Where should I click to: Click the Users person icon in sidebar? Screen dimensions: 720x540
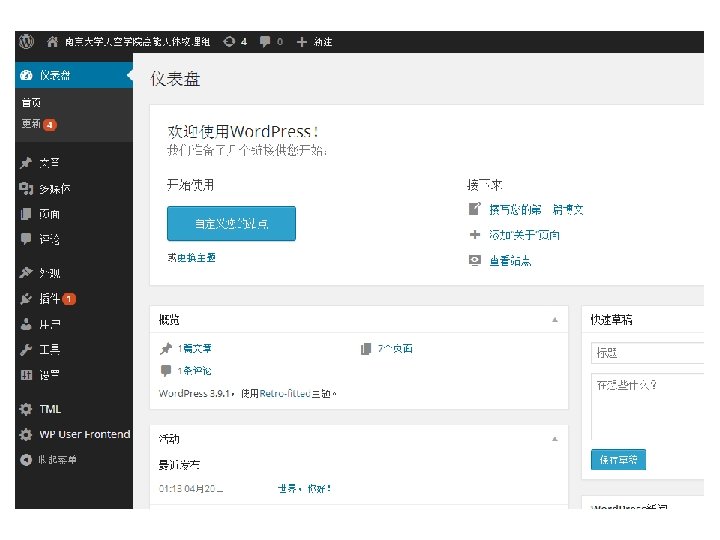click(26, 324)
